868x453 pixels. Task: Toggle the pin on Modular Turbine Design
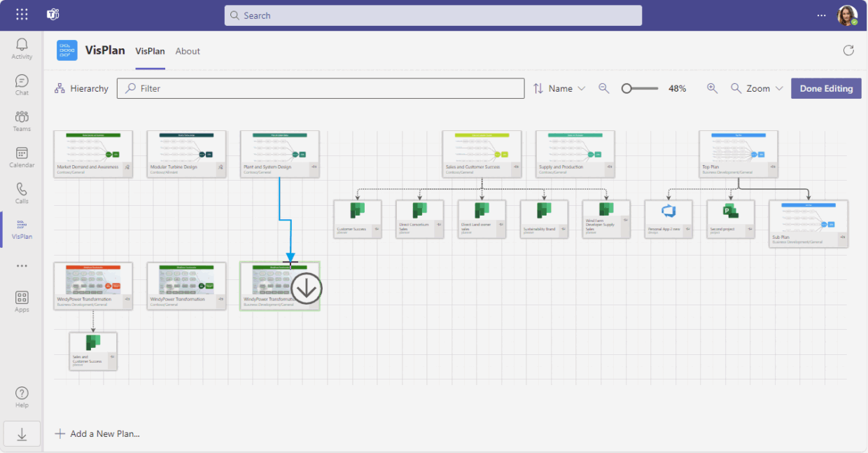[x=220, y=167]
